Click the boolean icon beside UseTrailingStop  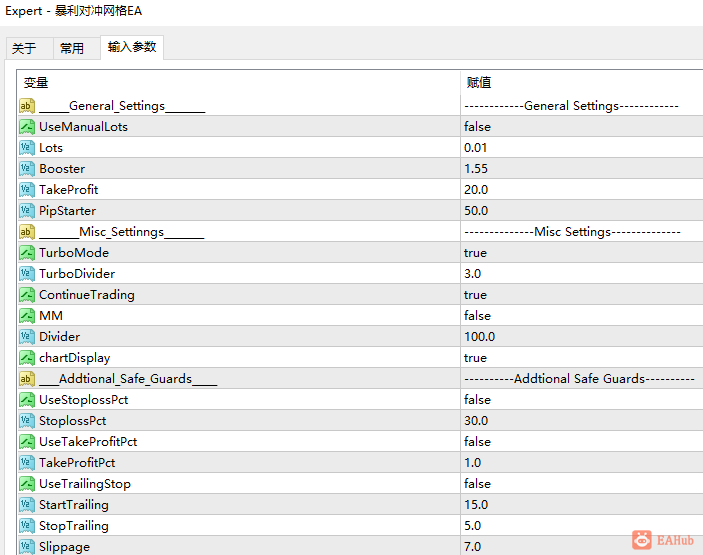(x=27, y=484)
